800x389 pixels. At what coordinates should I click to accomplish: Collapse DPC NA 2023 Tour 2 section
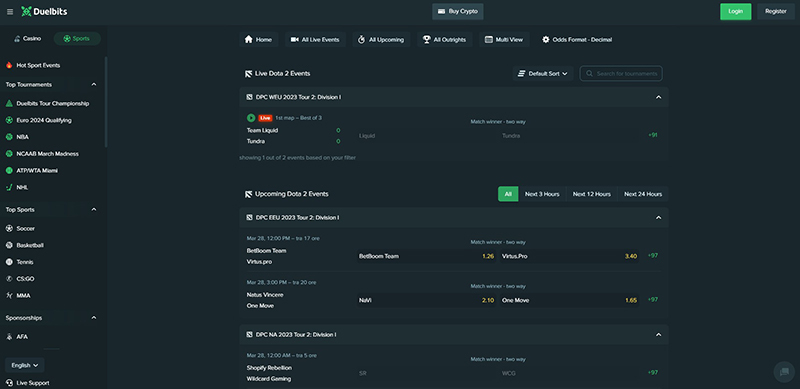(659, 335)
